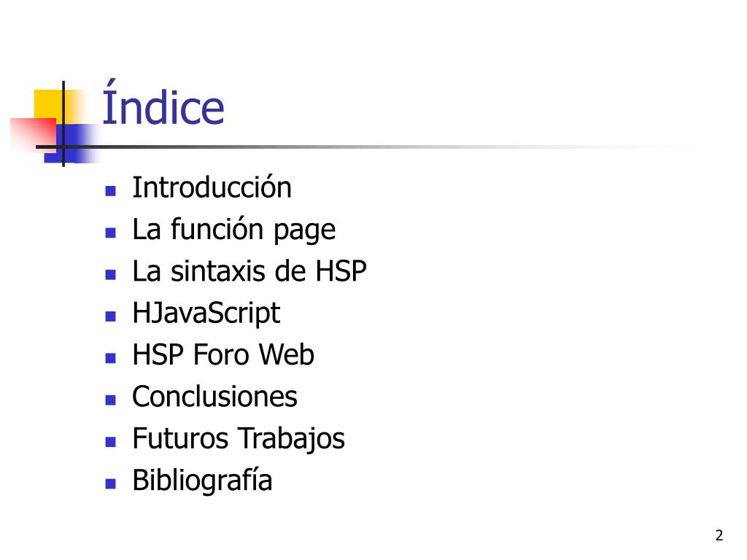Click the HJavaScript entry
This screenshot has height=560, width=747.
206,314
